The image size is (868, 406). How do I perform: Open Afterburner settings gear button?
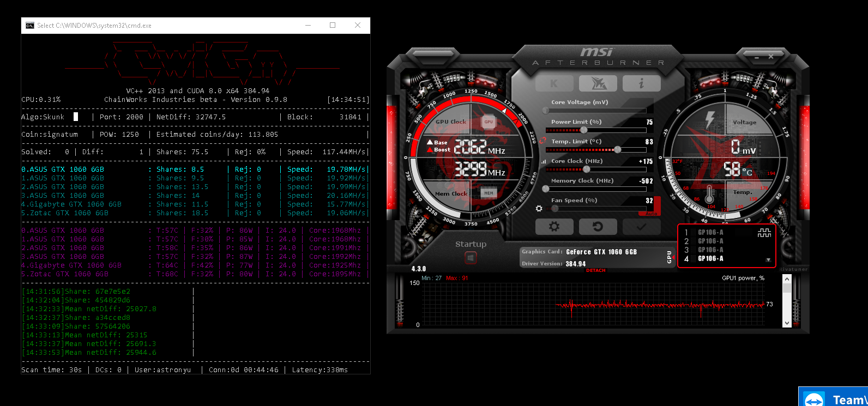pos(554,227)
